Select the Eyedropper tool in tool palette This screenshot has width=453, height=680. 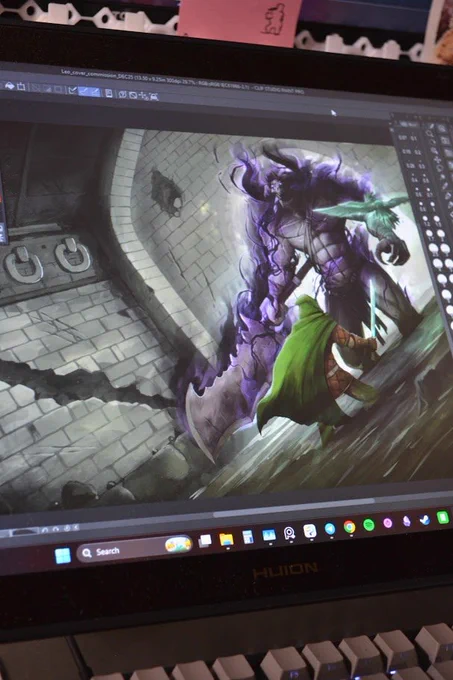pyautogui.click(x=445, y=186)
